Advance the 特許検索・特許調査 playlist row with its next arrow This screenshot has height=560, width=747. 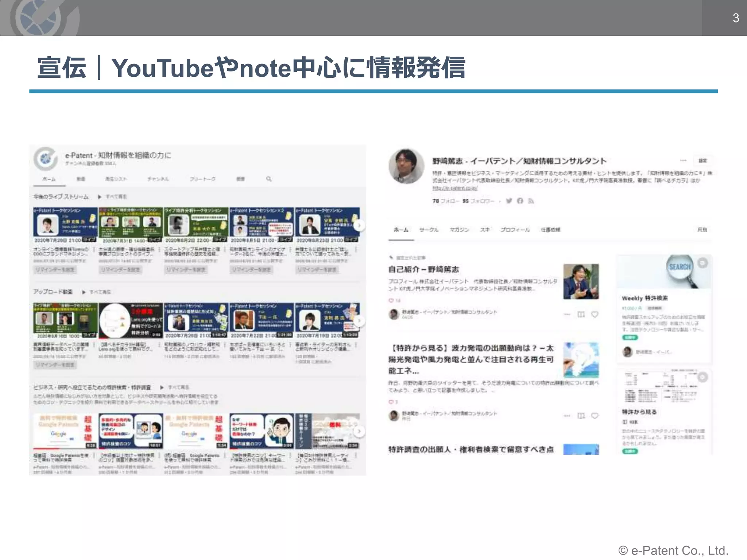(x=359, y=431)
